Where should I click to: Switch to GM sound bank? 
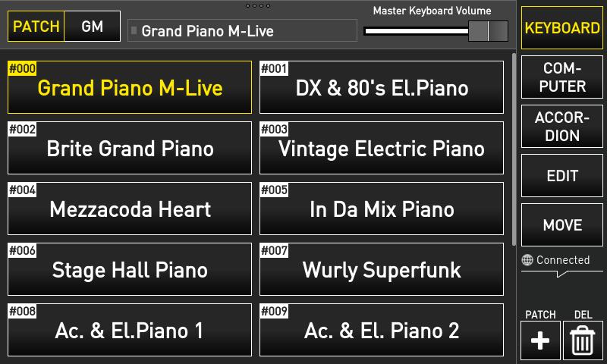(93, 27)
